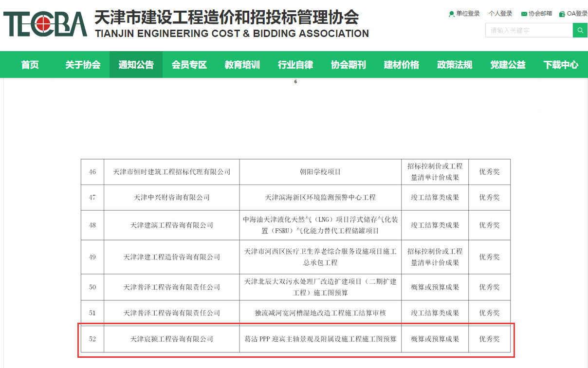This screenshot has width=588, height=368.
Task: Click 天津津建工程造价咨询有限公司 company cell
Action: 172,257
